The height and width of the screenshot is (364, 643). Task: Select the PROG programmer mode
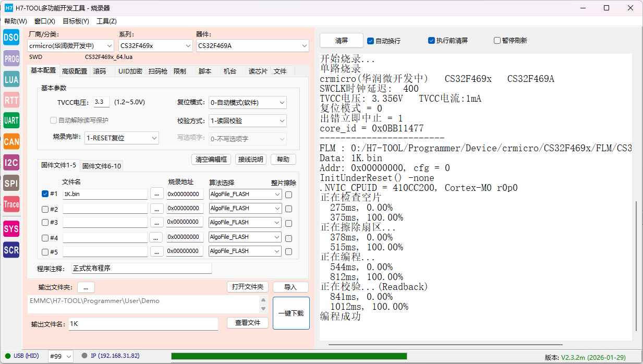pyautogui.click(x=11, y=58)
